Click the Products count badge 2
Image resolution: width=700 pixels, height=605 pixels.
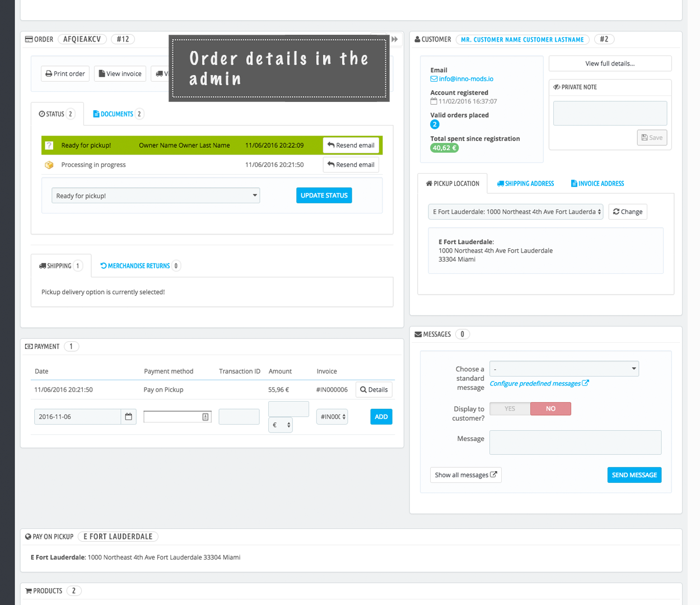coord(74,591)
